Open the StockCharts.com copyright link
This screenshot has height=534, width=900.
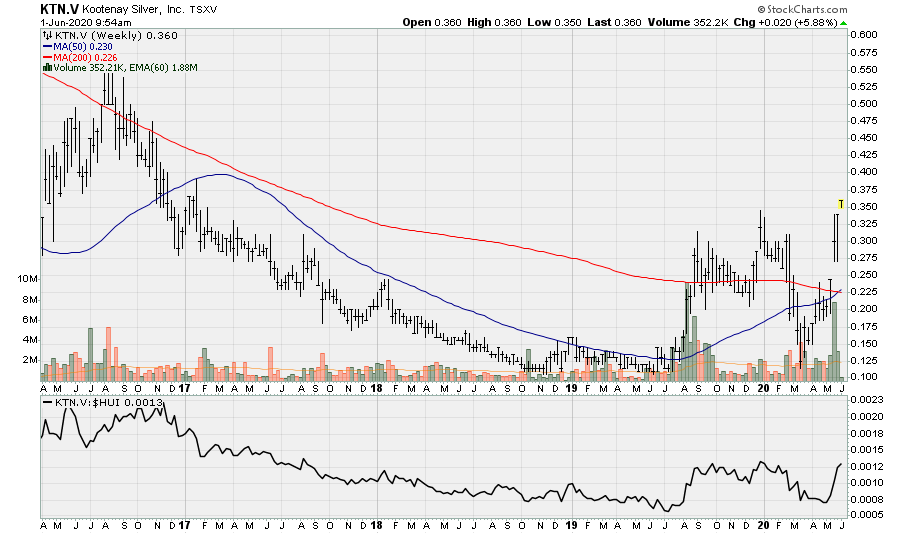pyautogui.click(x=802, y=9)
